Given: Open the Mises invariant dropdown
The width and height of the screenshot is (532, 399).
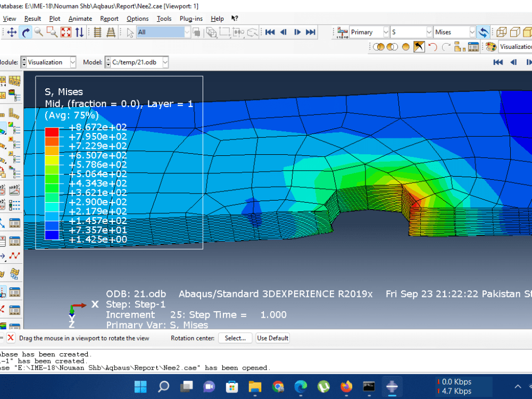Looking at the screenshot, I should click(x=454, y=32).
